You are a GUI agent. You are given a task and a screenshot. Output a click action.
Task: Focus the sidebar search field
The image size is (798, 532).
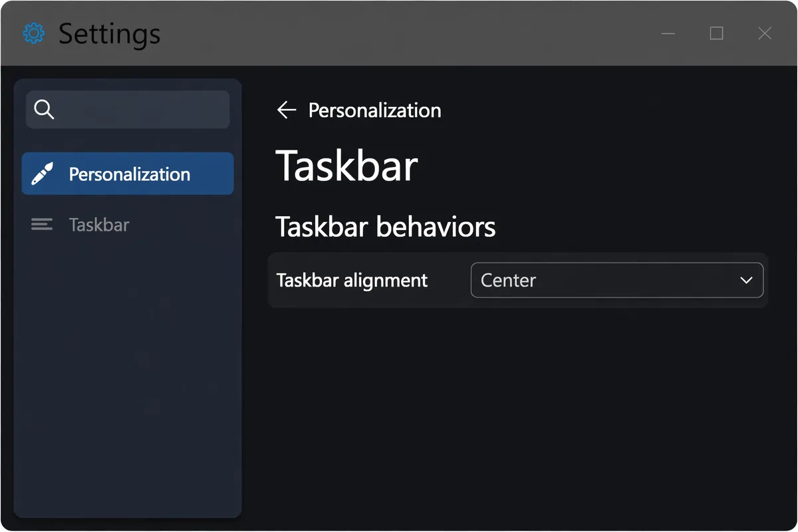[128, 110]
